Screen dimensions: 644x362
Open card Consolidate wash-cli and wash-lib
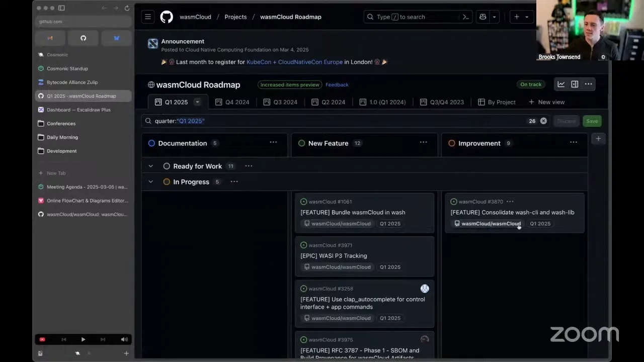[x=512, y=212]
